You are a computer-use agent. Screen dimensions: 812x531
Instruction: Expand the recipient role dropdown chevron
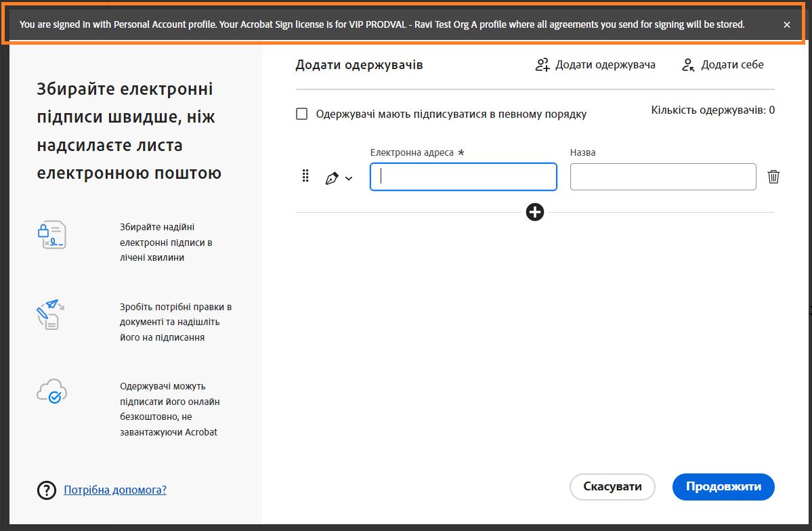click(349, 179)
